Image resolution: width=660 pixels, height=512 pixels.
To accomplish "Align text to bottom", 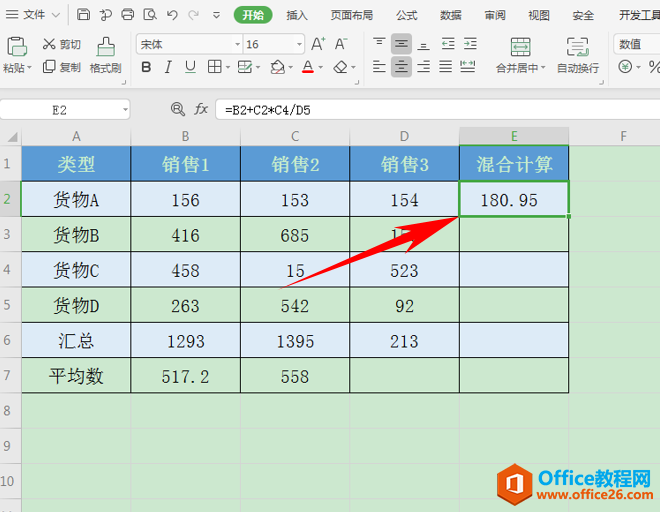I will 423,44.
